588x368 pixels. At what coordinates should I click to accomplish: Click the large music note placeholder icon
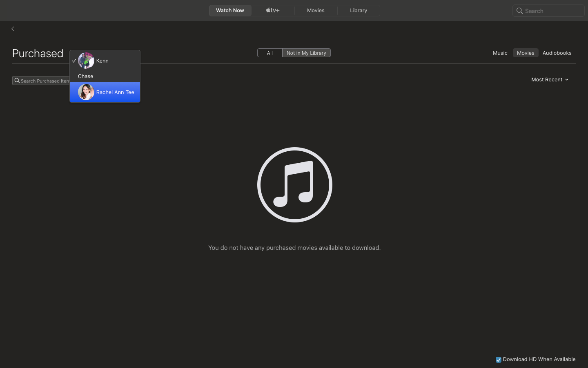294,185
